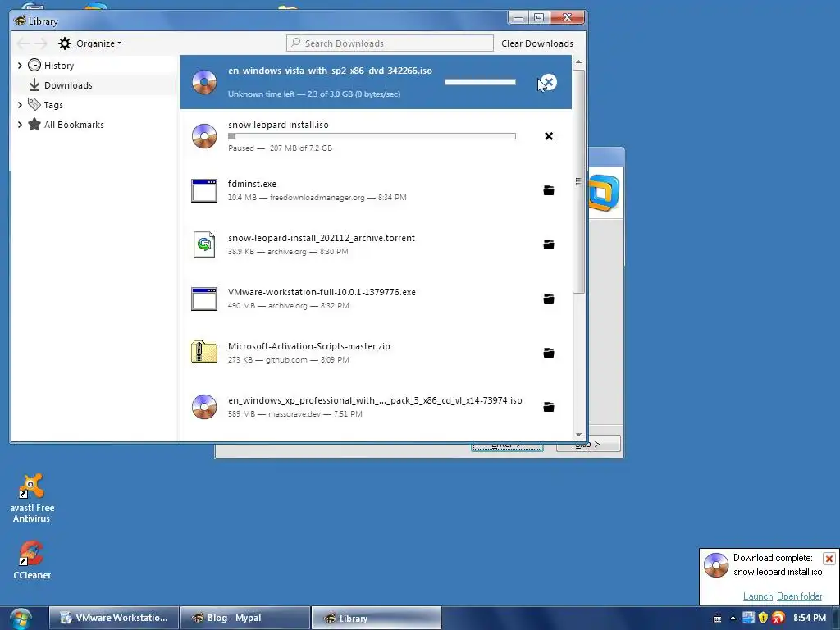Open the on-screen keyboard tray icon
Screen dimensions: 840x630
(x=717, y=619)
